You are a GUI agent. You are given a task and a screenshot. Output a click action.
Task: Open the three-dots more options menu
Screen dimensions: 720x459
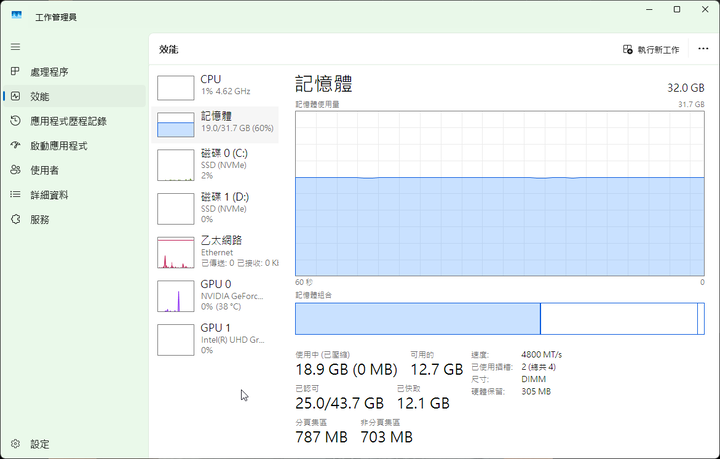[x=703, y=49]
